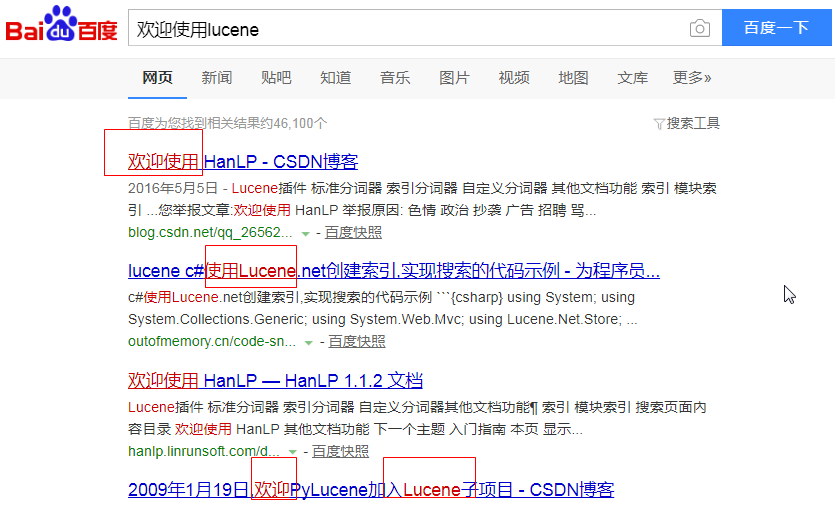835x507 pixels.
Task: Open 百度快照 for hanlp.linrunsoft.com result
Action: (340, 452)
